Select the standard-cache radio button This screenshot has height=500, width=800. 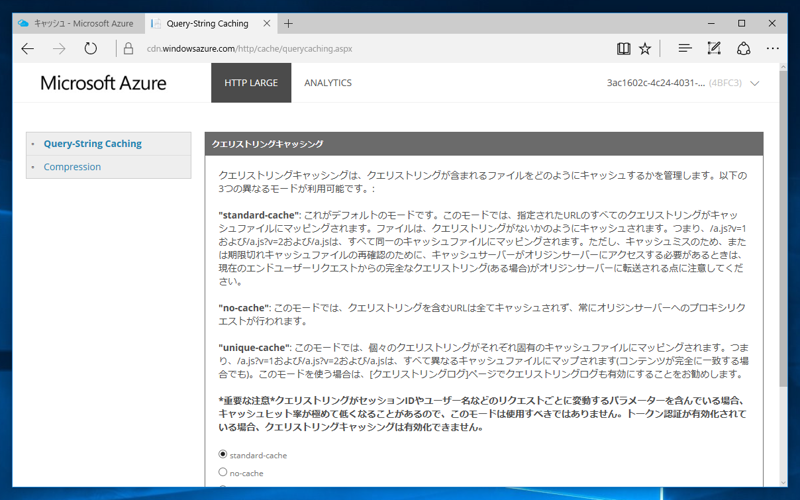[222, 454]
